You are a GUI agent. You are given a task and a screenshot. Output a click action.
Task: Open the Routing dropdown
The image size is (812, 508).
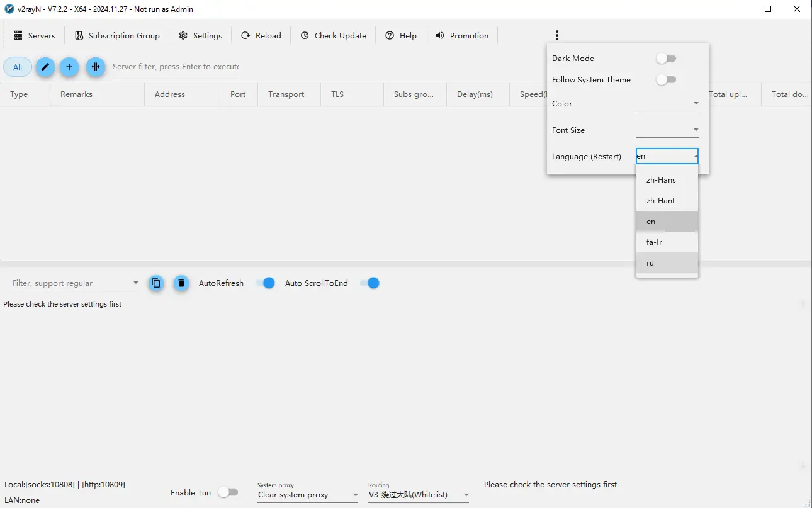point(419,495)
